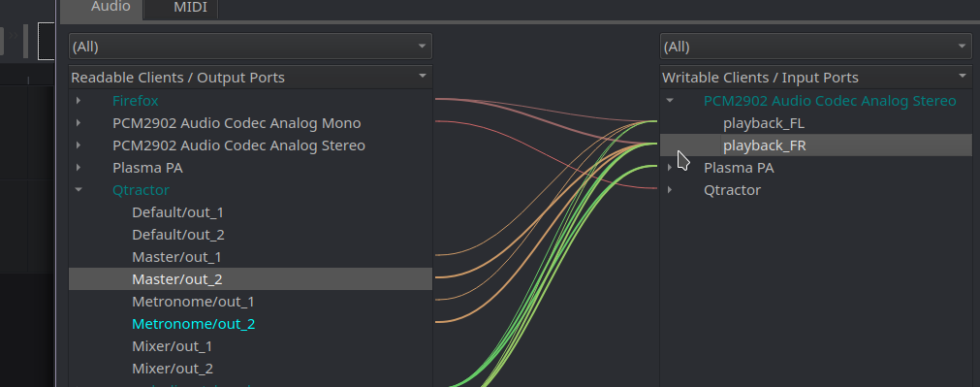Select the Metronome/out_1 output port
Image resolution: width=980 pixels, height=387 pixels.
pos(193,302)
